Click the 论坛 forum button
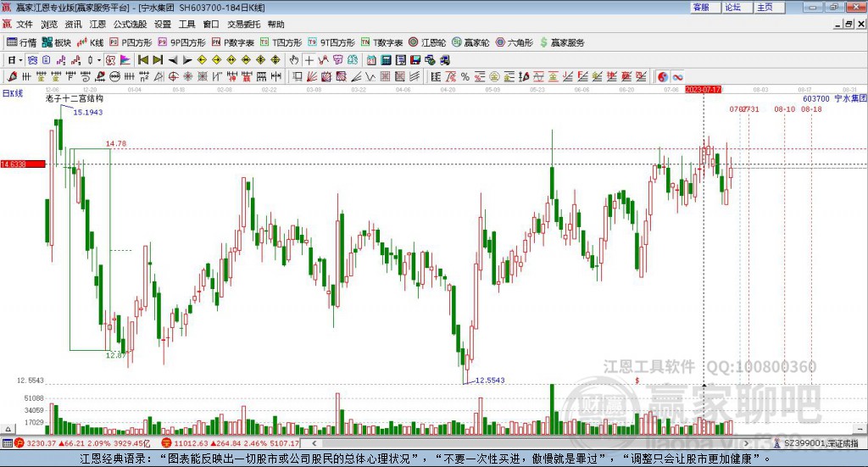868x467 pixels. pos(737,7)
